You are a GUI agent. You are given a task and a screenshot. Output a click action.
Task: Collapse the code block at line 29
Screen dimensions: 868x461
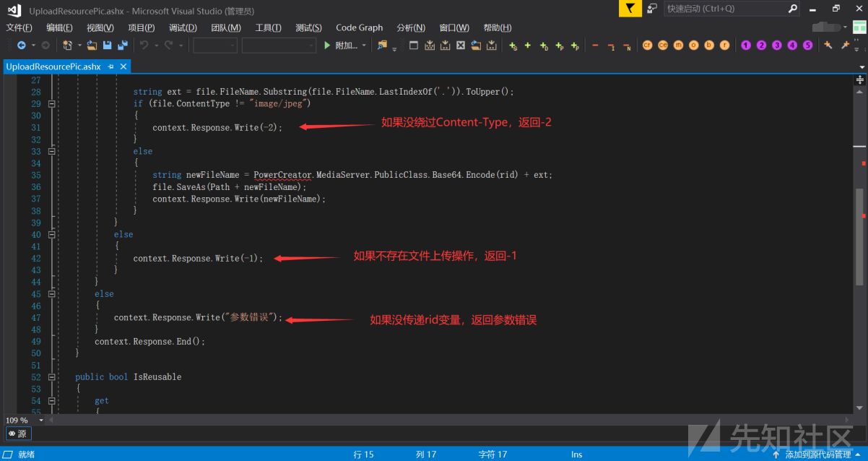tap(51, 103)
